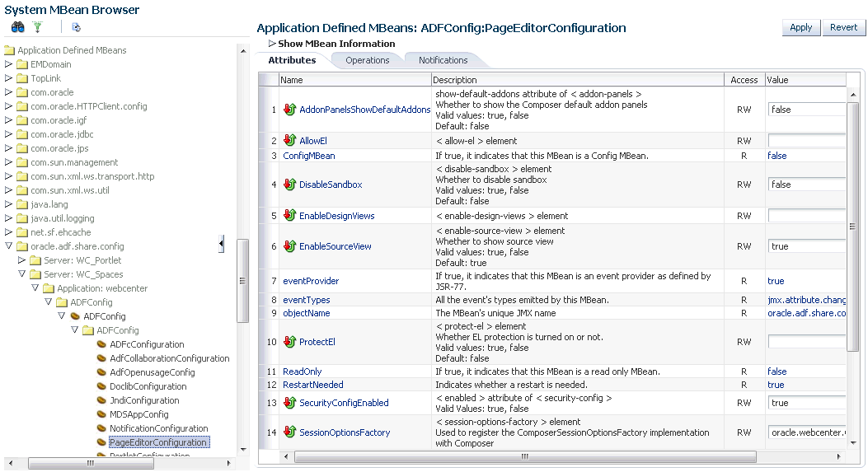
Task: Open the ConfigMBean attribute link
Action: coord(309,156)
